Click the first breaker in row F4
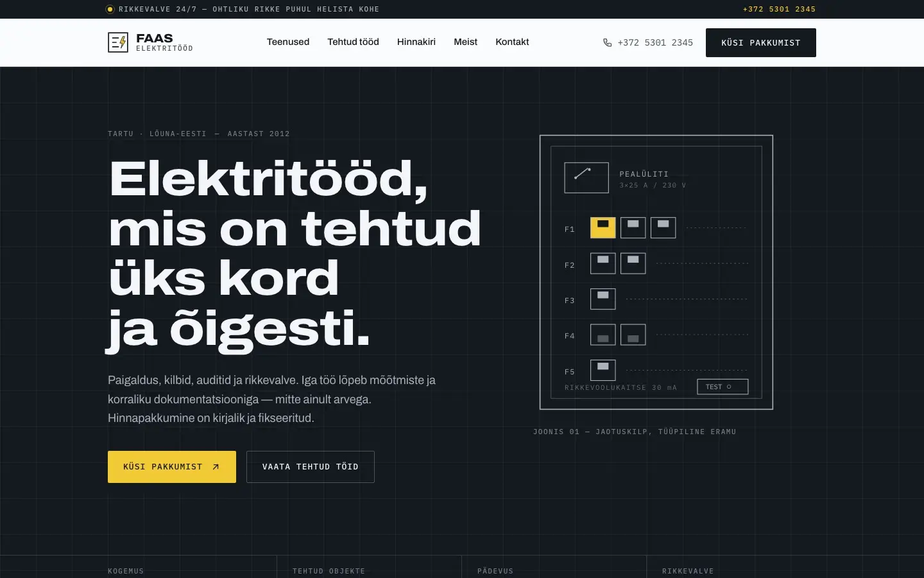The image size is (924, 578). (603, 335)
